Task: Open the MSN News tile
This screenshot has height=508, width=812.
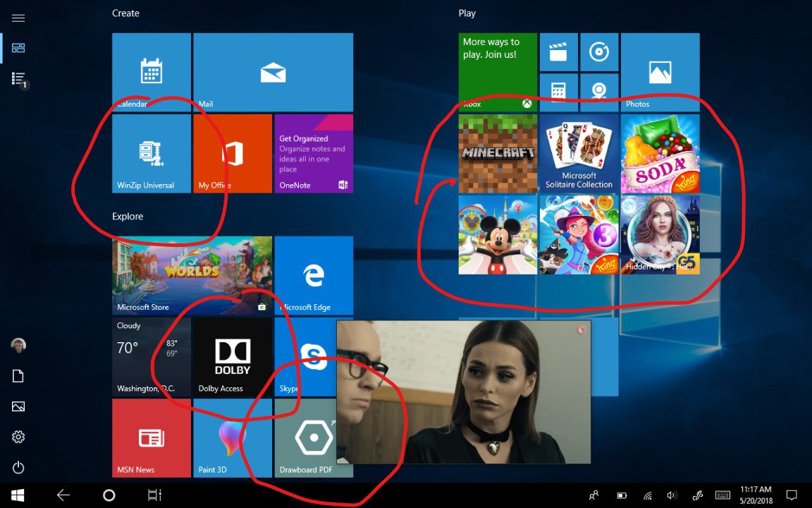Action: pos(152,438)
